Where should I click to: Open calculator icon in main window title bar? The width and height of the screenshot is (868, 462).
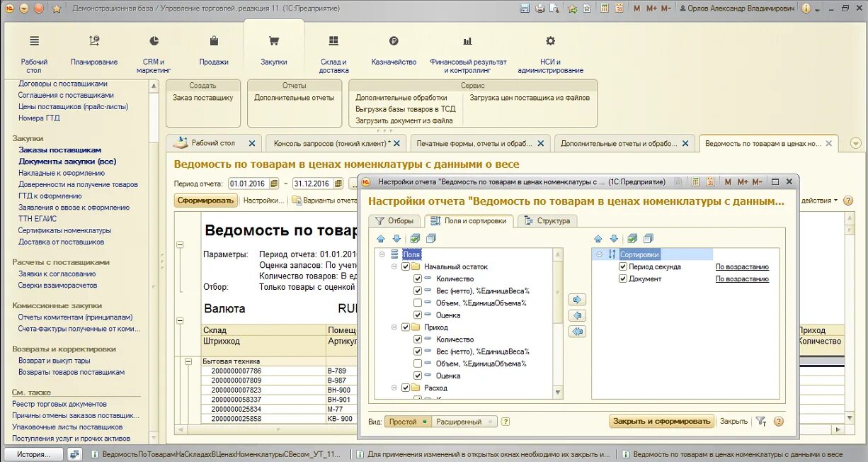[604, 9]
